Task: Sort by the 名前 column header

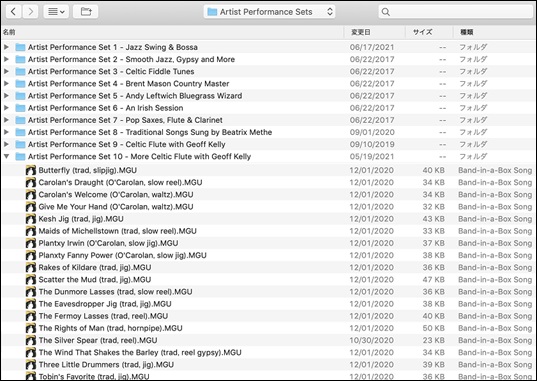Action: pyautogui.click(x=9, y=32)
